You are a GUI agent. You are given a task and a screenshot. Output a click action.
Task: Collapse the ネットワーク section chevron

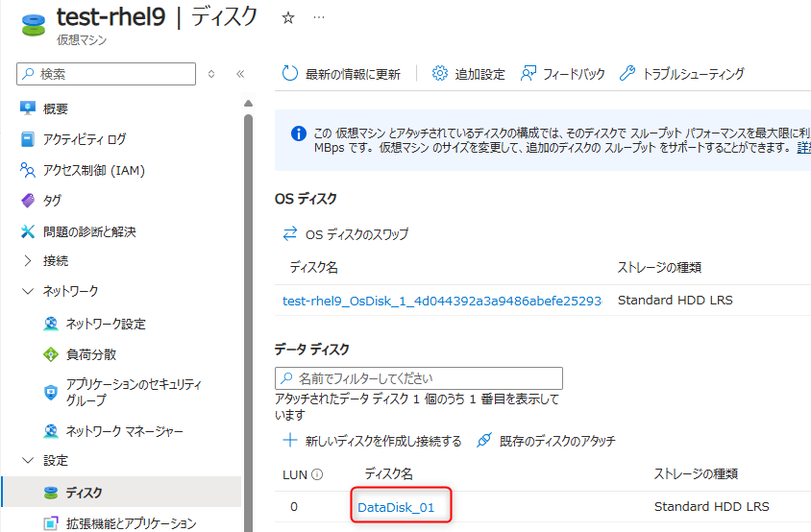(x=28, y=291)
